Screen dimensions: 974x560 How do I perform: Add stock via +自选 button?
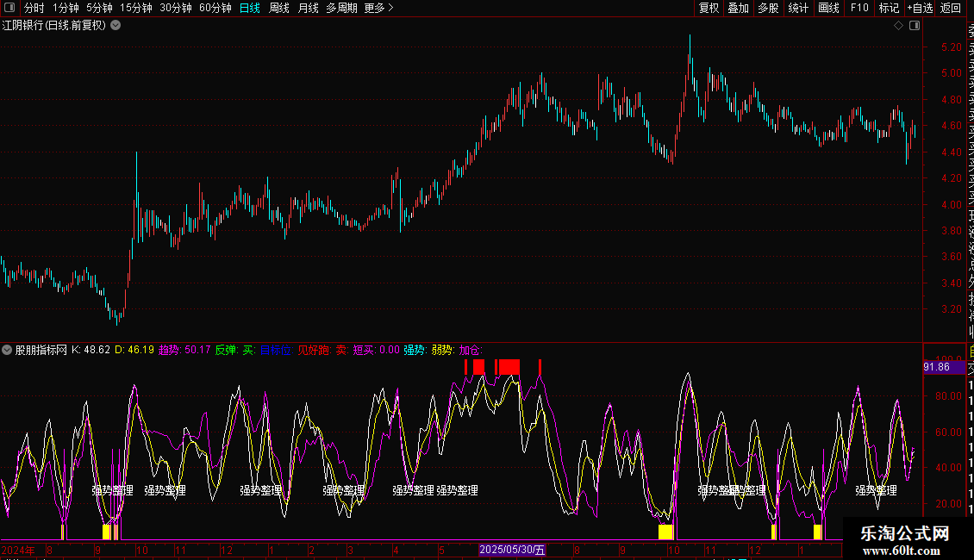point(920,8)
